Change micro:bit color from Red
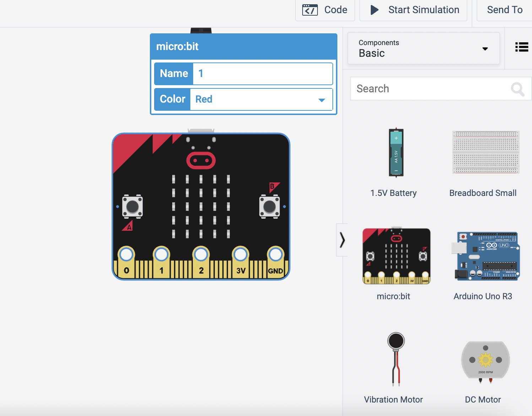 point(262,99)
